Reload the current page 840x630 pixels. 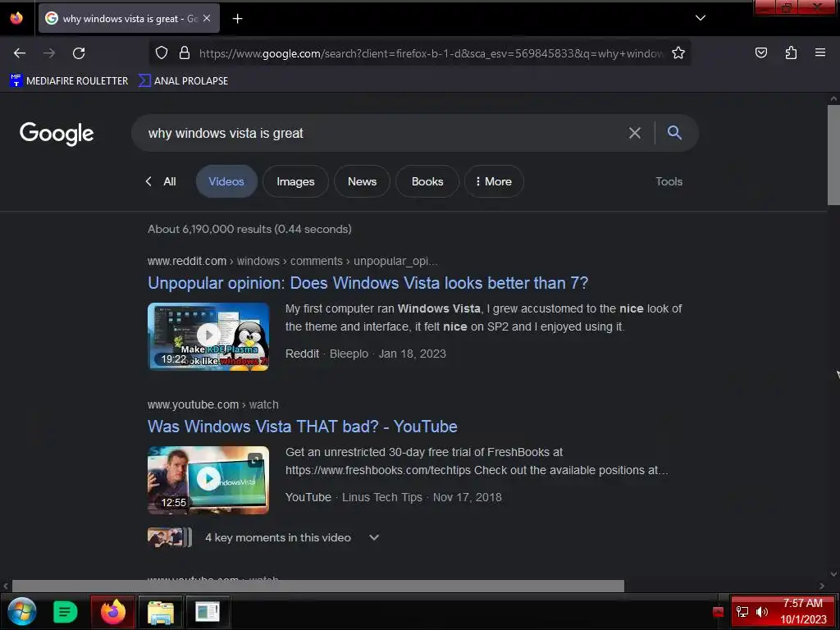79,53
